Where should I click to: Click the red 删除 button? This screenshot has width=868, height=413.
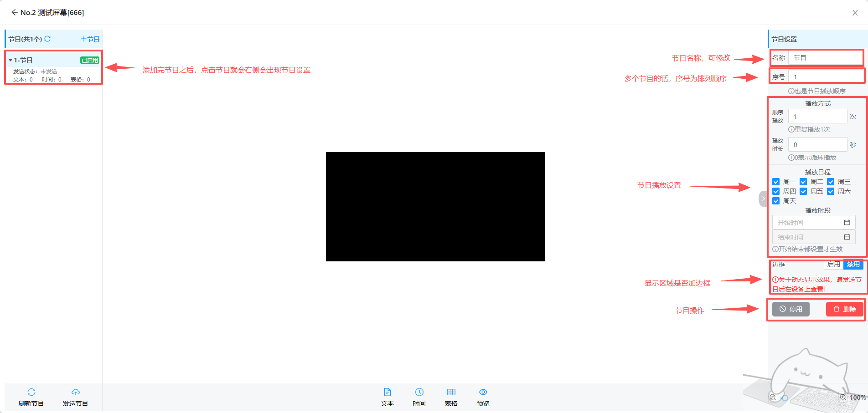(x=844, y=309)
